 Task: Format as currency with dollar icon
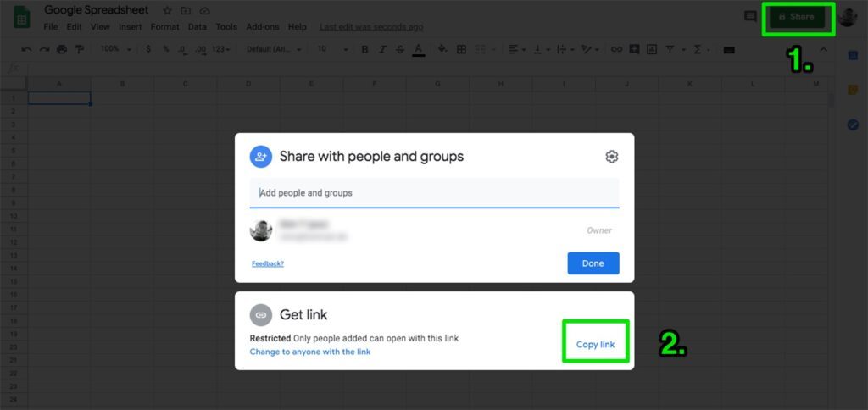(x=148, y=49)
